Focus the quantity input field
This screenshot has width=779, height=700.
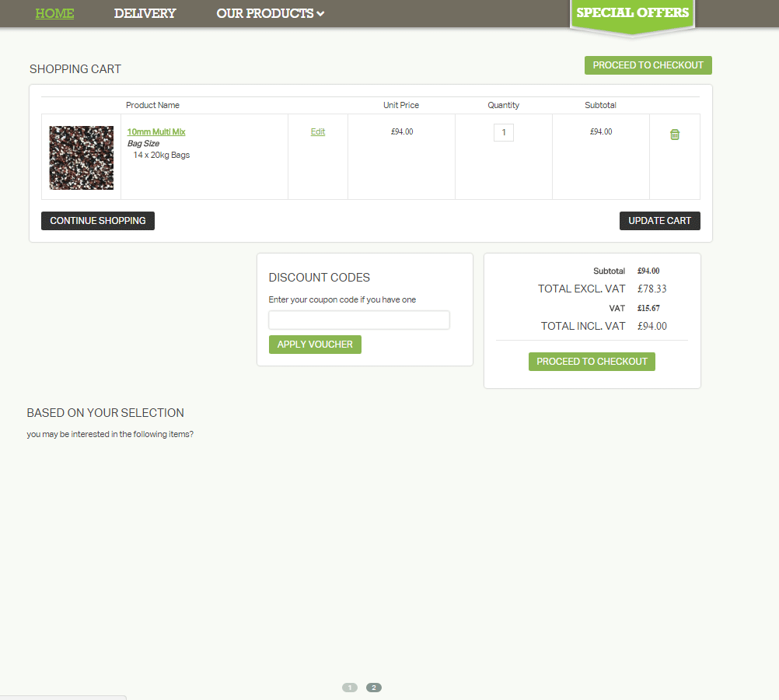point(504,133)
